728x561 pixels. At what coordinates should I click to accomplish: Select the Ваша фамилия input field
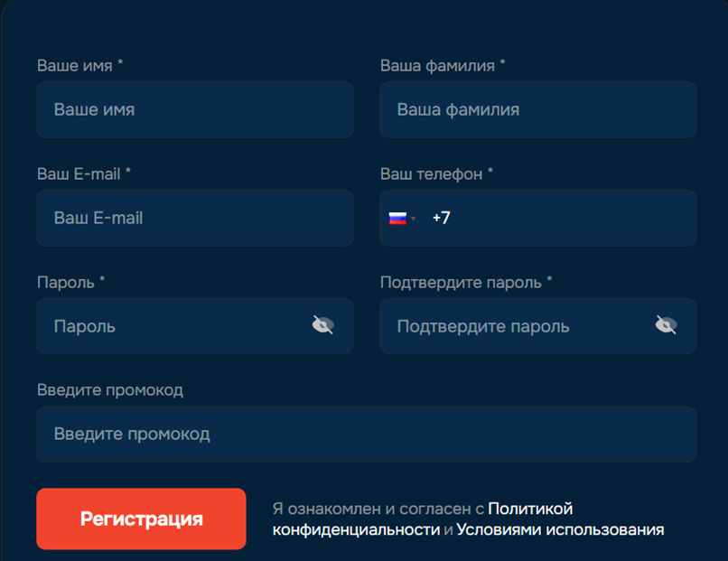pyautogui.click(x=537, y=109)
